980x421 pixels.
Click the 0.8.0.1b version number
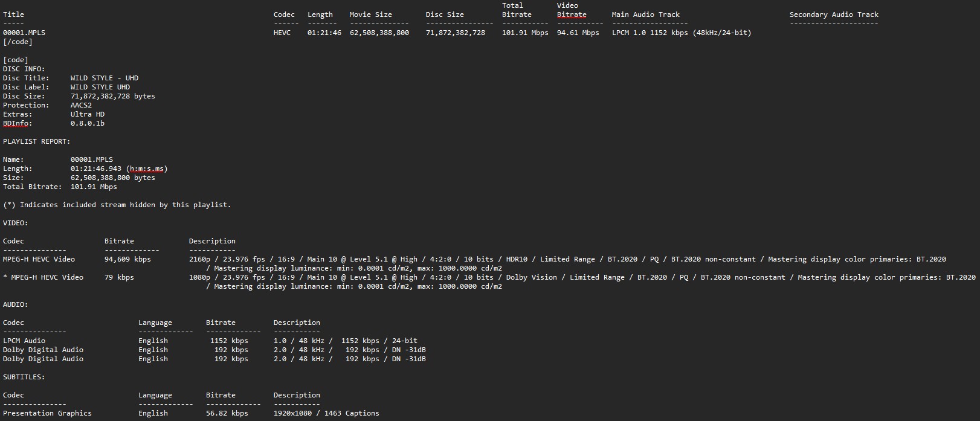pos(87,123)
